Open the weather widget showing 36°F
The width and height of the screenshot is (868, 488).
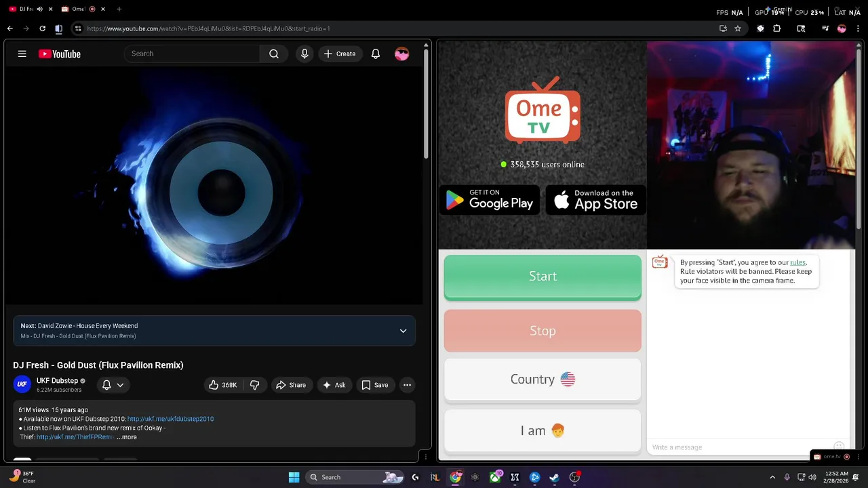(x=22, y=477)
